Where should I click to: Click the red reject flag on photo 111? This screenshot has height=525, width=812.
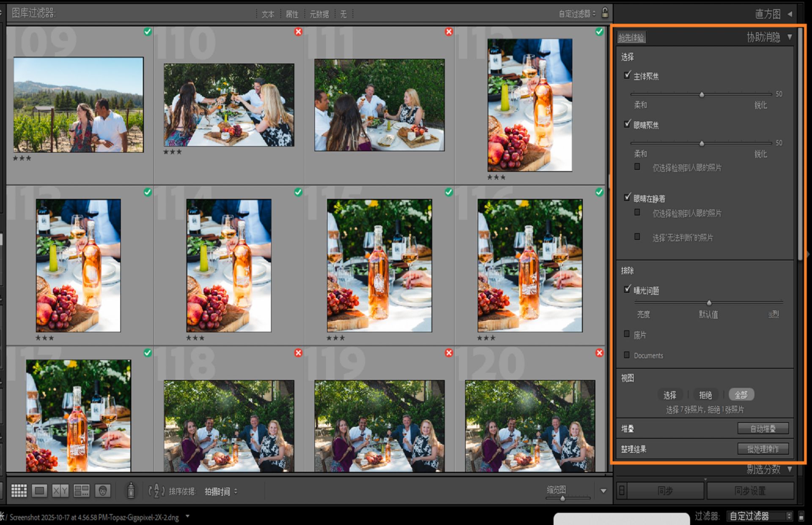point(449,32)
